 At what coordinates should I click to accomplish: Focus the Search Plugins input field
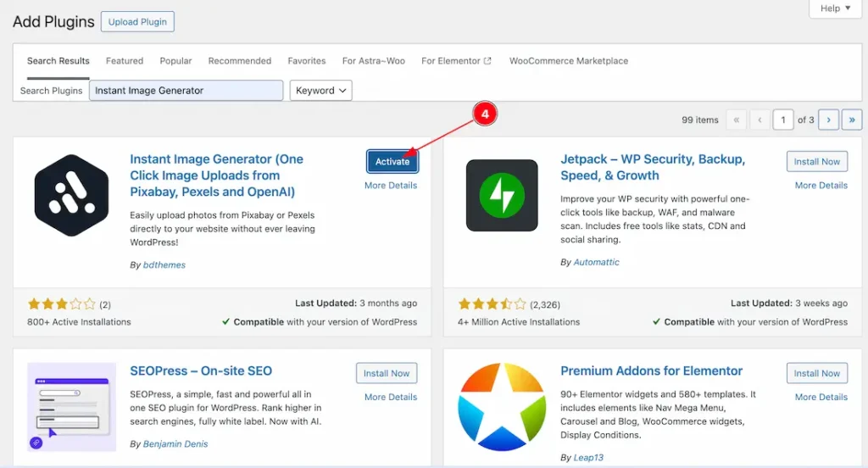click(x=186, y=90)
